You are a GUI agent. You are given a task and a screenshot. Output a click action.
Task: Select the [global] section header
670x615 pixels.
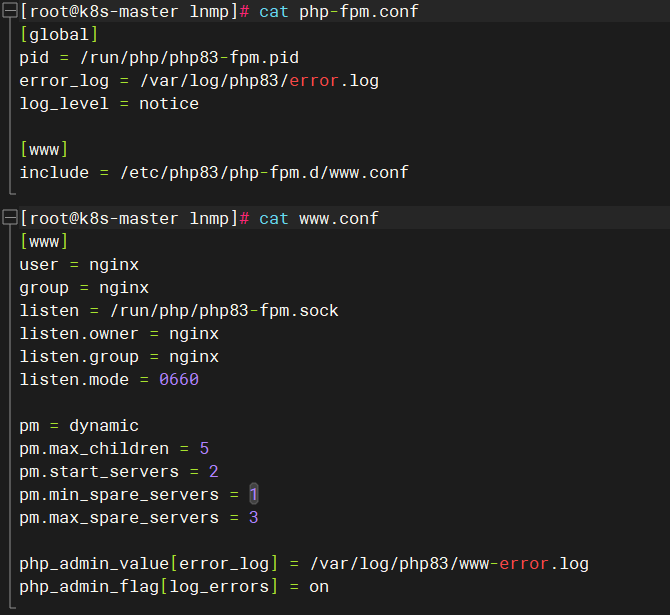pos(59,35)
